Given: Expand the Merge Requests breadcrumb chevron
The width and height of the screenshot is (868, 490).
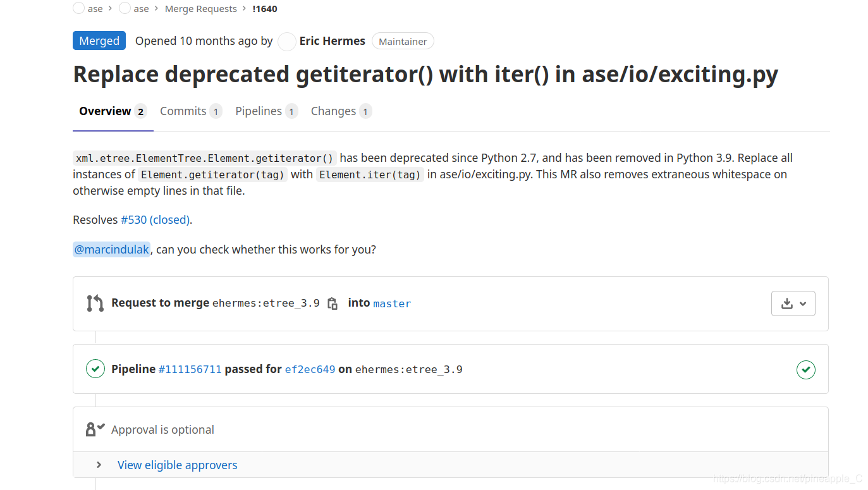Looking at the screenshot, I should point(245,8).
